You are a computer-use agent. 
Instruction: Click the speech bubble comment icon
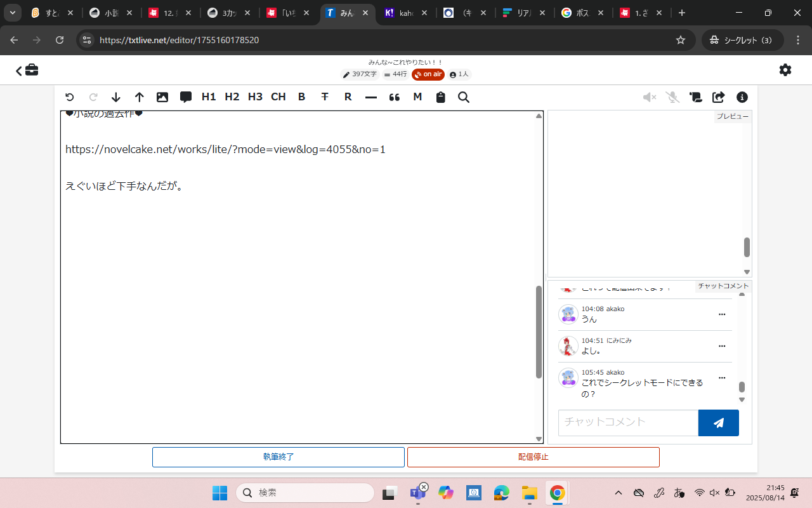pyautogui.click(x=186, y=97)
